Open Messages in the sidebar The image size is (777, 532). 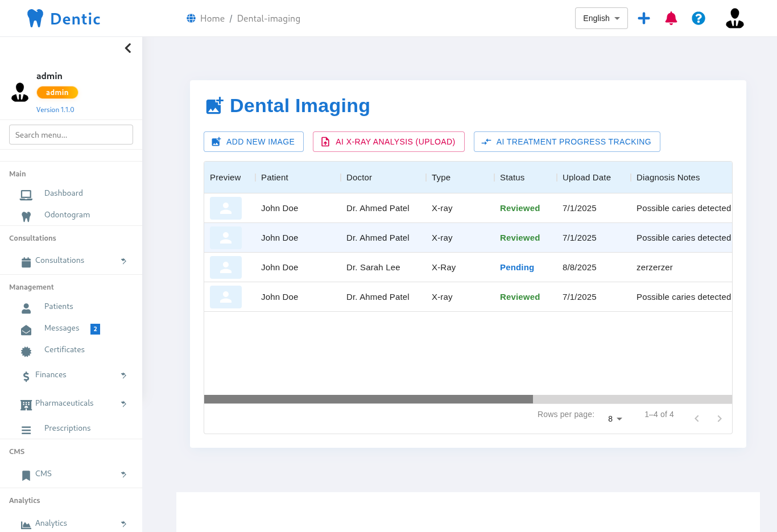coord(61,328)
